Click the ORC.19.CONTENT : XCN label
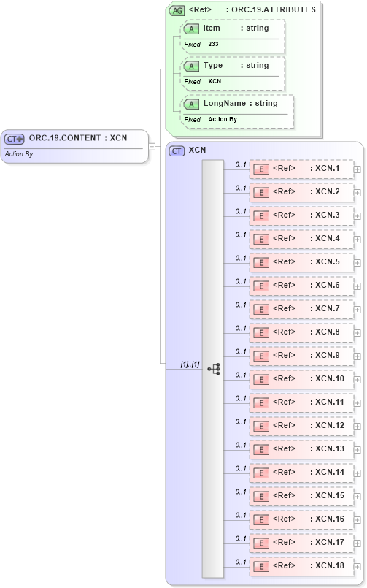 click(78, 138)
